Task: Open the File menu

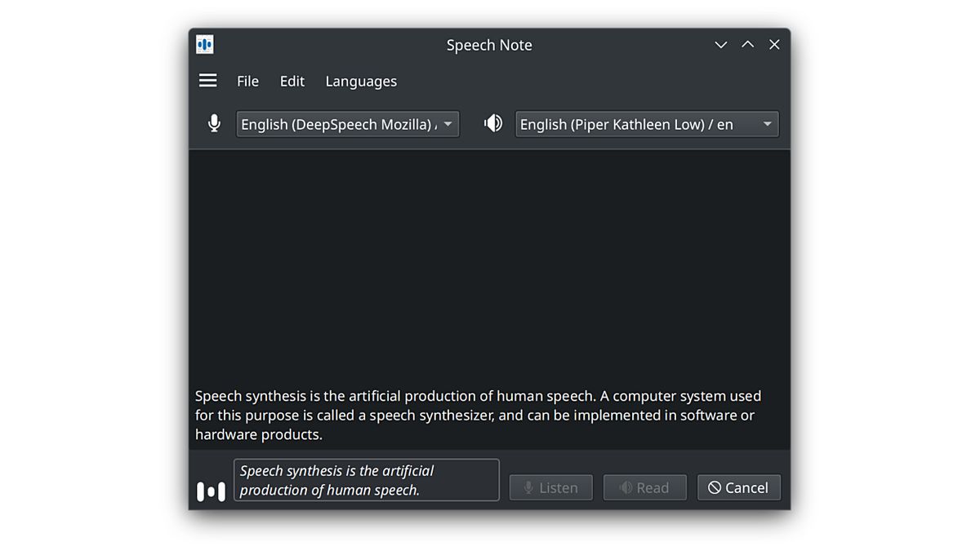Action: point(247,81)
